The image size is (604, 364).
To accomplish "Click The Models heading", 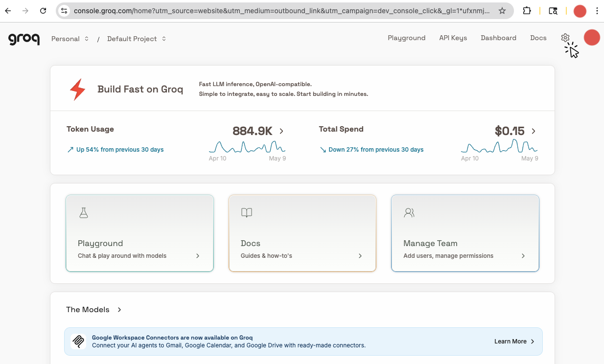I will click(x=88, y=310).
